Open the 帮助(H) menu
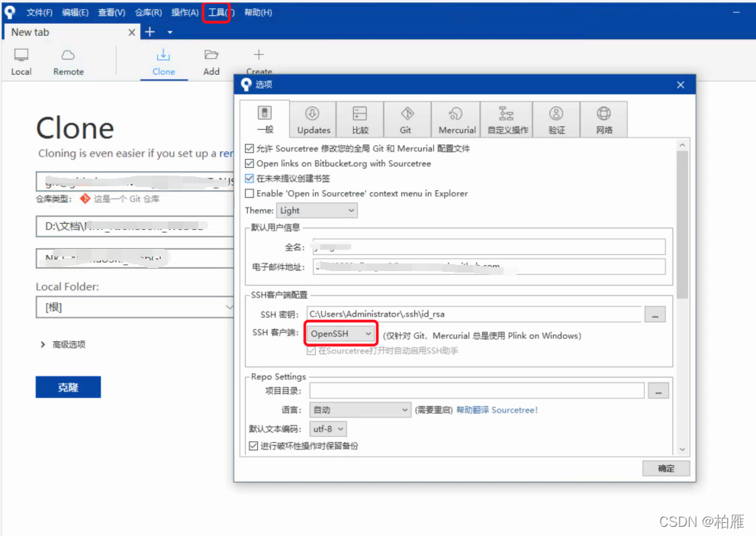756x536 pixels. tap(258, 12)
